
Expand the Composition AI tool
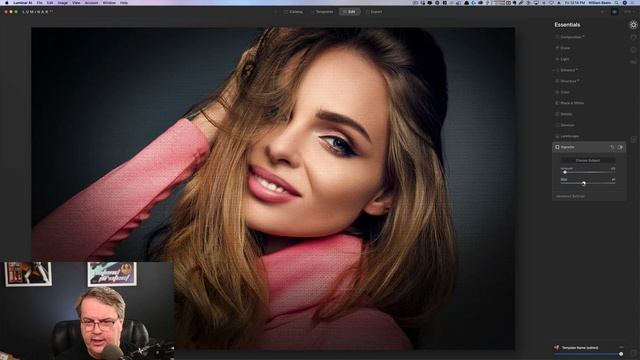(571, 37)
